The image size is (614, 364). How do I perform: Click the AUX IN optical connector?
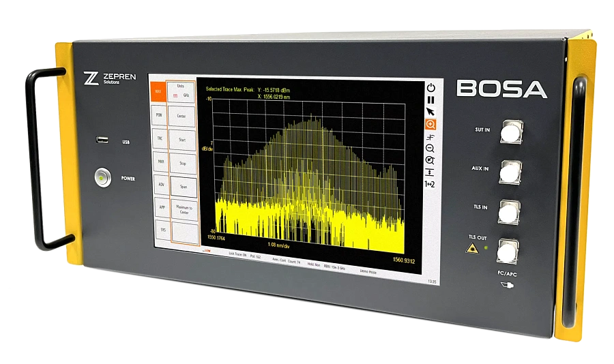pos(510,172)
